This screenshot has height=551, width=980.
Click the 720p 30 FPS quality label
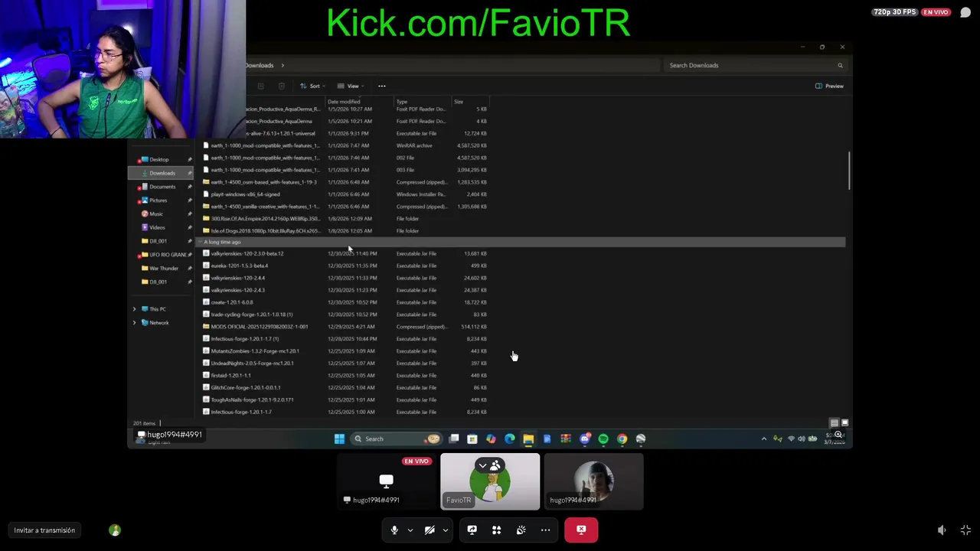pos(895,12)
